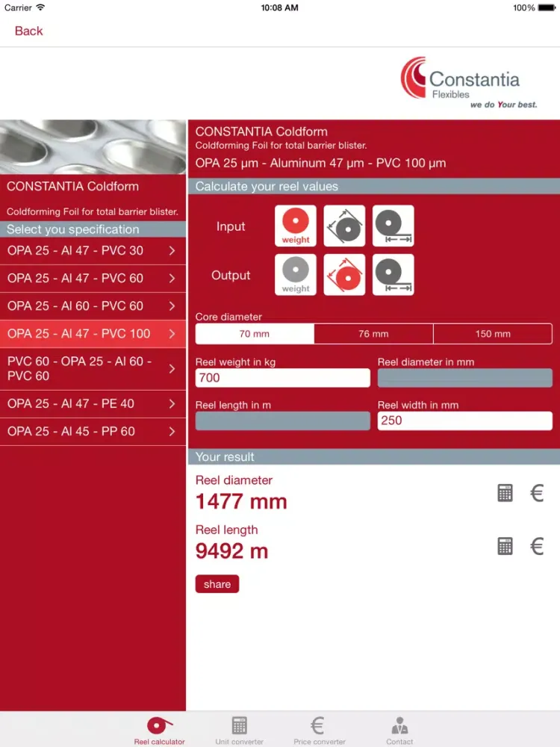Screen dimensions: 560x747
Task: Open specification OPA 25 - Al 47 - PVC 60
Action: 93,279
